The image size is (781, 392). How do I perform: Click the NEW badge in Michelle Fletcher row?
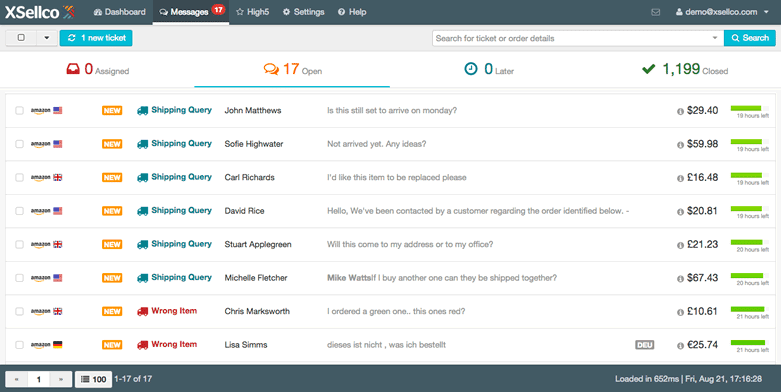click(112, 278)
